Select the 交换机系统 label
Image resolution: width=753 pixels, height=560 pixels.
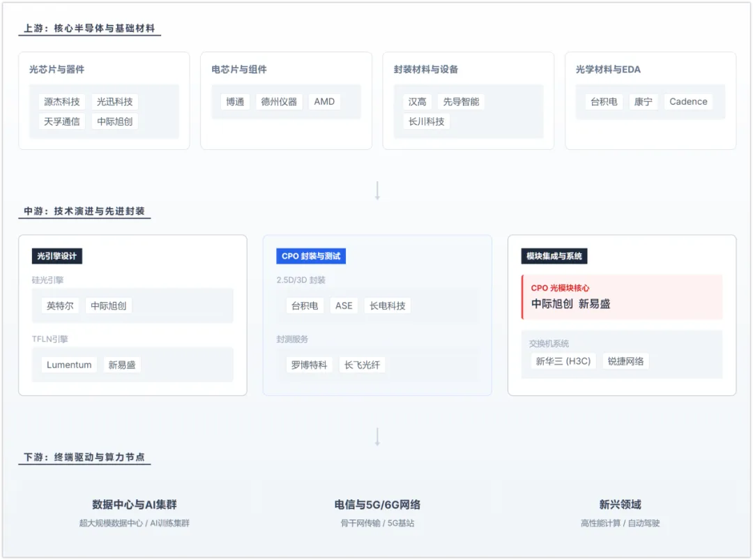(549, 343)
